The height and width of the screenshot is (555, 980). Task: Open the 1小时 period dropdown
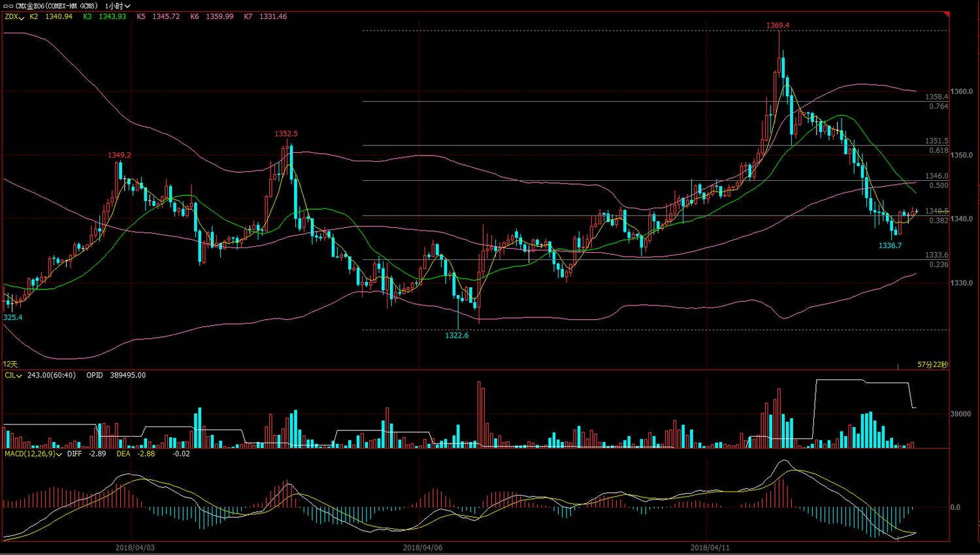118,6
